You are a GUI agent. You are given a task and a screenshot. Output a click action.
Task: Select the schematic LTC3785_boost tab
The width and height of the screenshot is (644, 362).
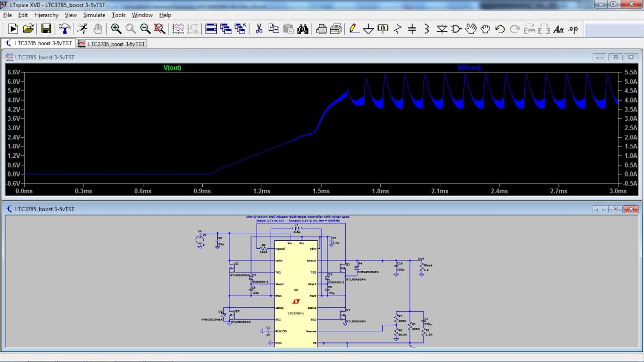coord(39,44)
